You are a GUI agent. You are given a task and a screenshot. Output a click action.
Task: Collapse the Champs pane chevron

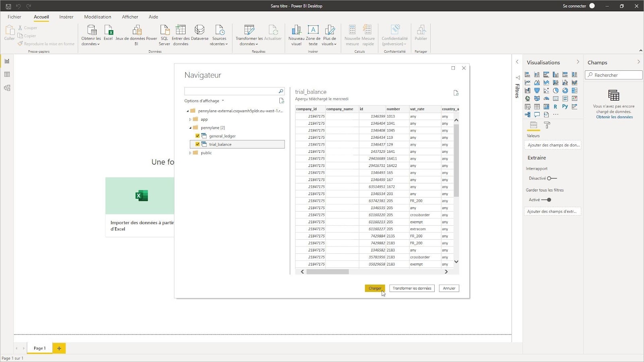(x=638, y=62)
